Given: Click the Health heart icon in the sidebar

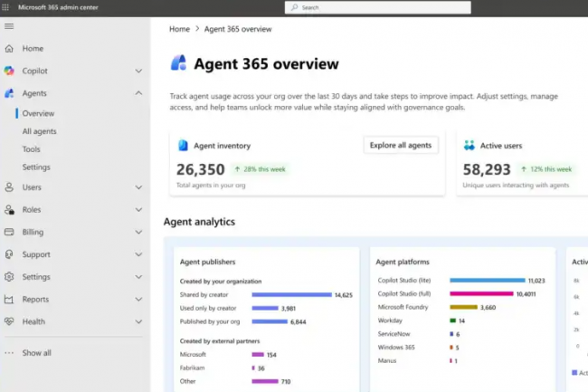Looking at the screenshot, I should click(9, 321).
